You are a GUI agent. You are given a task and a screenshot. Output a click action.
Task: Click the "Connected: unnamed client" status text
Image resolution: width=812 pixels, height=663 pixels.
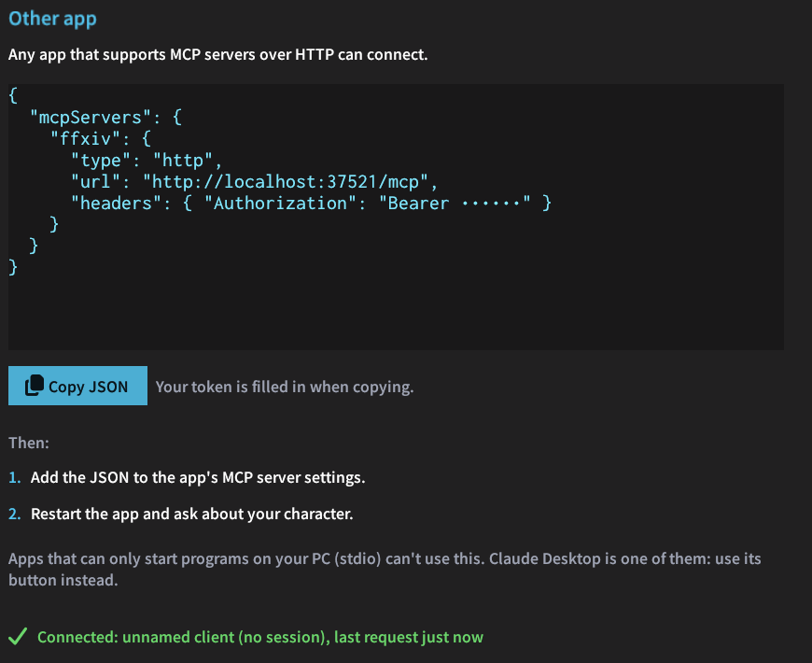click(x=260, y=637)
